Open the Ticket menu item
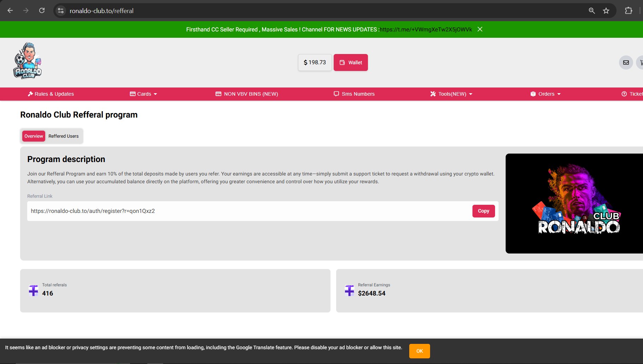Viewport: 643px width, 364px height. (x=632, y=94)
